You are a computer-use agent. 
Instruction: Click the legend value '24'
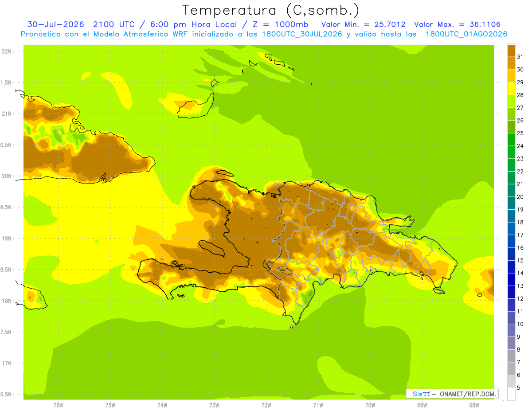point(520,145)
